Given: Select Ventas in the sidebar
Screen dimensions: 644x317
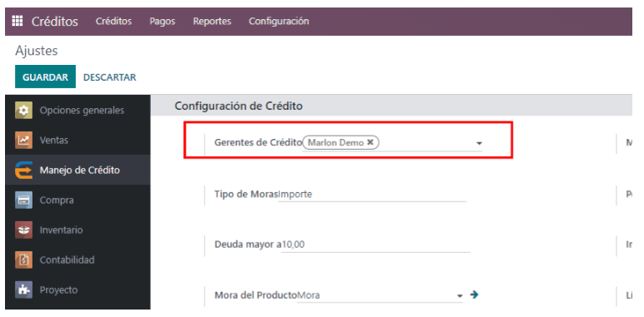Looking at the screenshot, I should coord(78,141).
